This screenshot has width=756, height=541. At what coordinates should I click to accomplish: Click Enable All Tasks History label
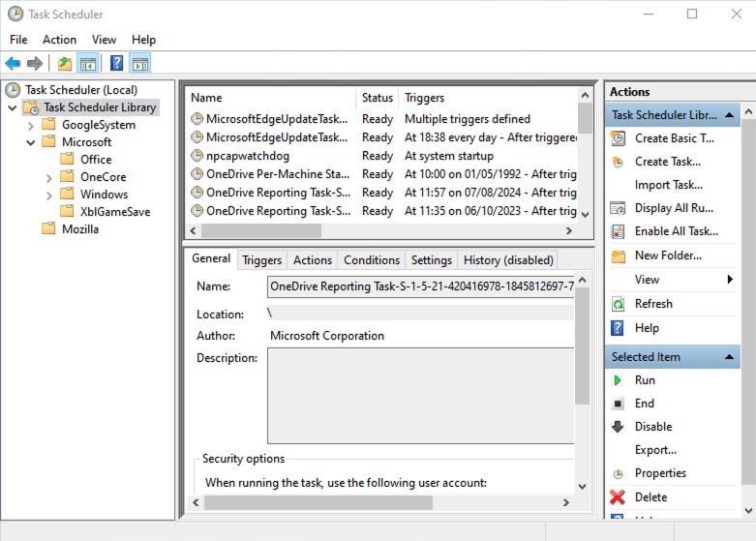tap(677, 231)
